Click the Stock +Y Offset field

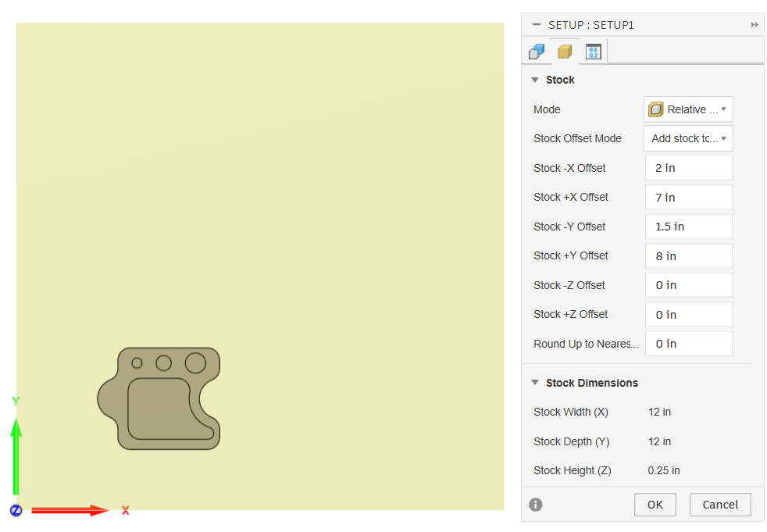[x=689, y=256]
